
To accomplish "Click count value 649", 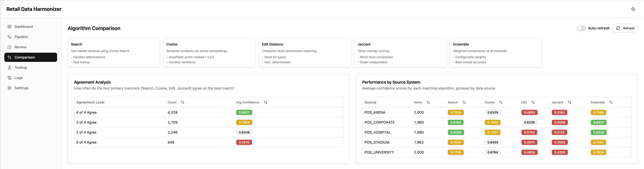I will click(171, 142).
